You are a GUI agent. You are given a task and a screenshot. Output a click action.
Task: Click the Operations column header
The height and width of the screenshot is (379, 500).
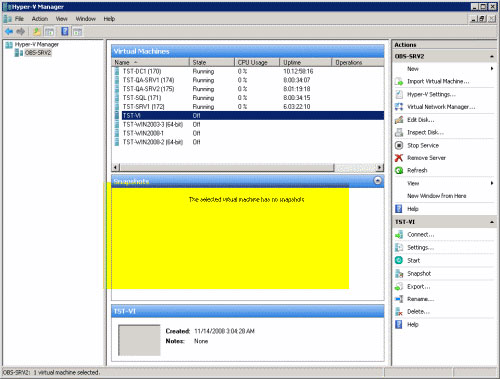pos(358,62)
